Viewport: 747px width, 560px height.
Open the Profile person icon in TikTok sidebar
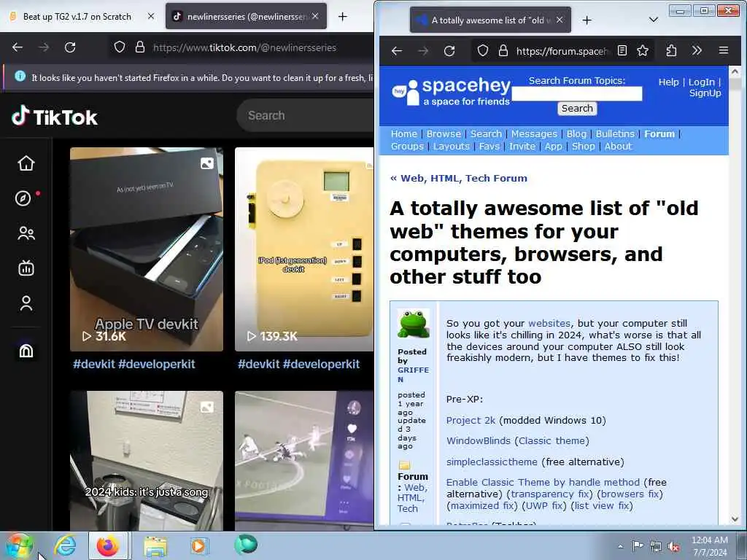click(x=26, y=303)
